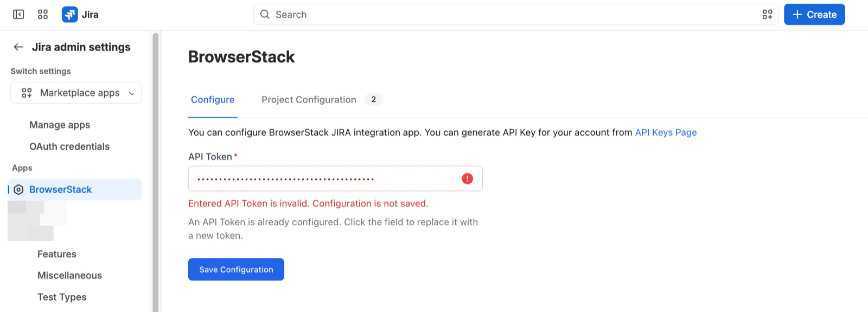Click the BrowserStack page heading

click(241, 57)
